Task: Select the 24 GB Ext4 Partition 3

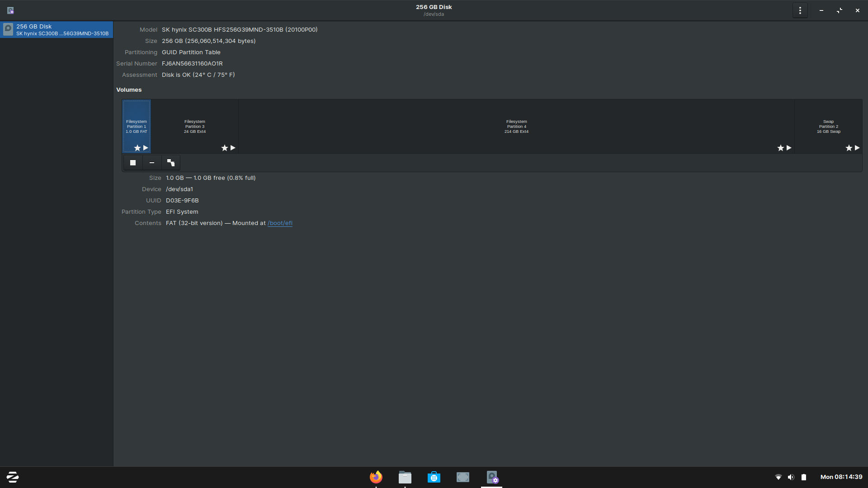Action: pyautogui.click(x=195, y=127)
